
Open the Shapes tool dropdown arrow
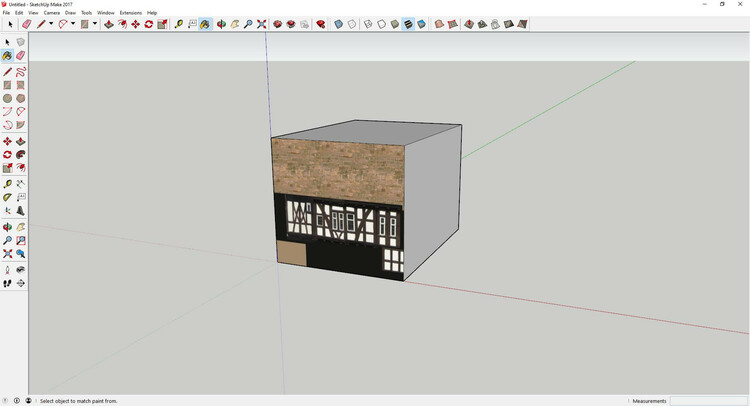(95, 24)
